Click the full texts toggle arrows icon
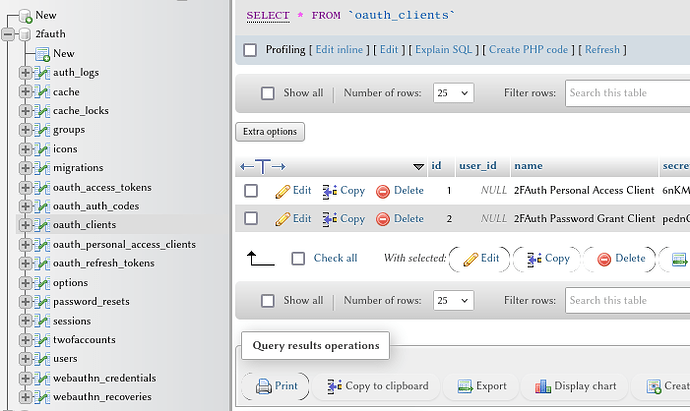The image size is (690, 411). tap(263, 166)
